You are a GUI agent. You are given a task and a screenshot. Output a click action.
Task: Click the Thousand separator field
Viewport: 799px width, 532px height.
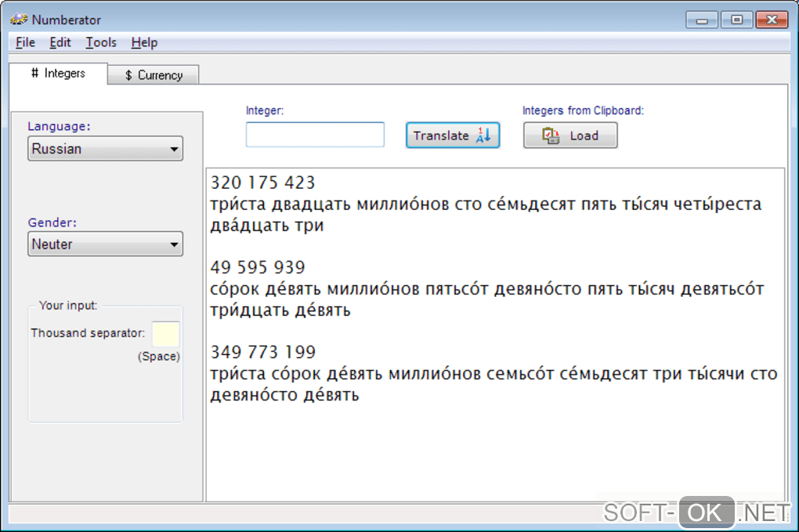coord(165,334)
